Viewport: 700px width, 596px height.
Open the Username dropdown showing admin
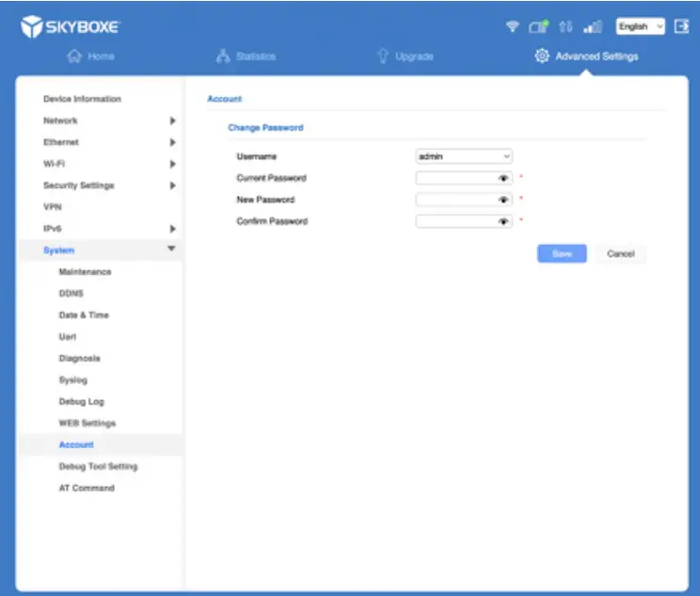pos(464,156)
